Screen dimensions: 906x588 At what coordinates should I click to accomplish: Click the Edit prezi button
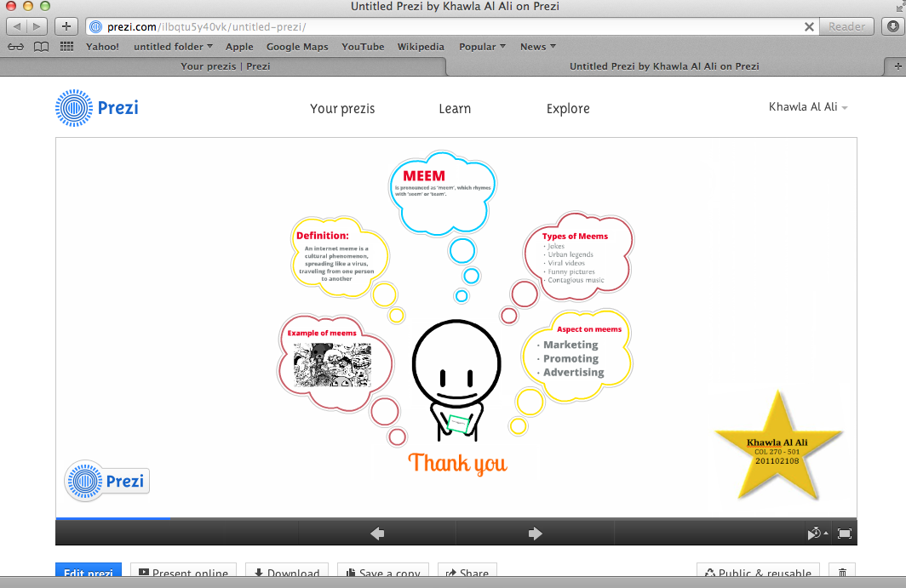click(x=88, y=573)
